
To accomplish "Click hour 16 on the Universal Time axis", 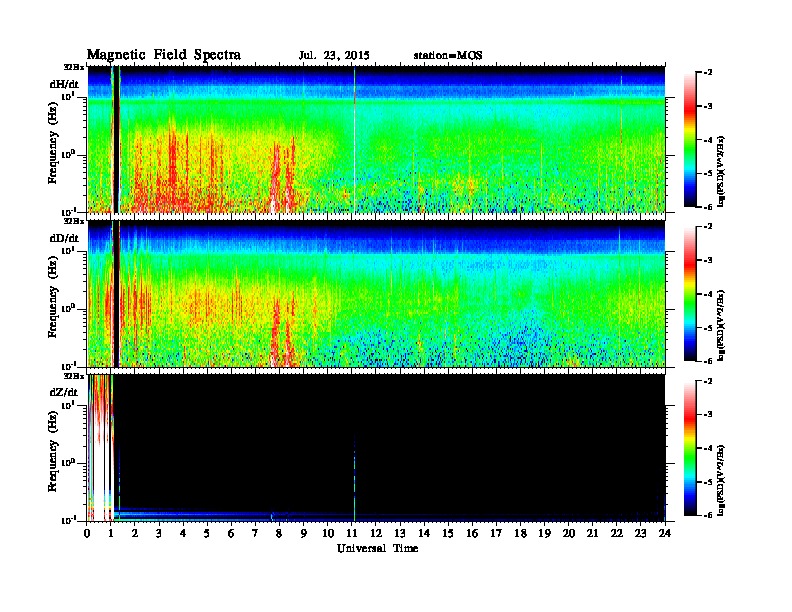I will pyautogui.click(x=472, y=533).
